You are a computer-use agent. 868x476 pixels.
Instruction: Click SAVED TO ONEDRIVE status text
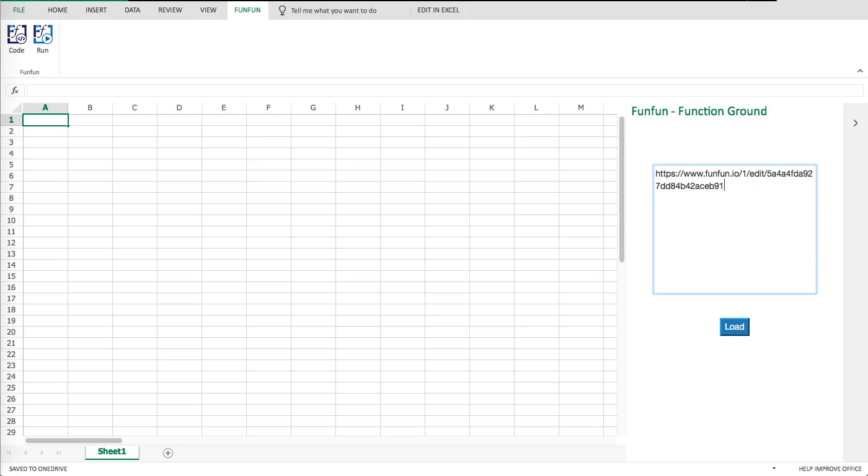38,469
